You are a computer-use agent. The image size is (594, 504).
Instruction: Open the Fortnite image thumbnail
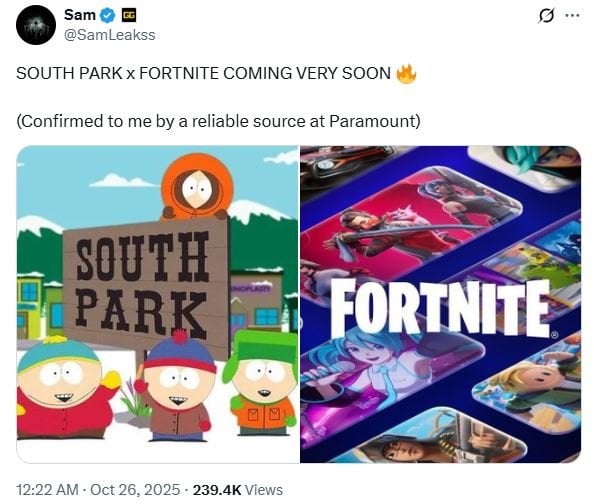pyautogui.click(x=441, y=304)
